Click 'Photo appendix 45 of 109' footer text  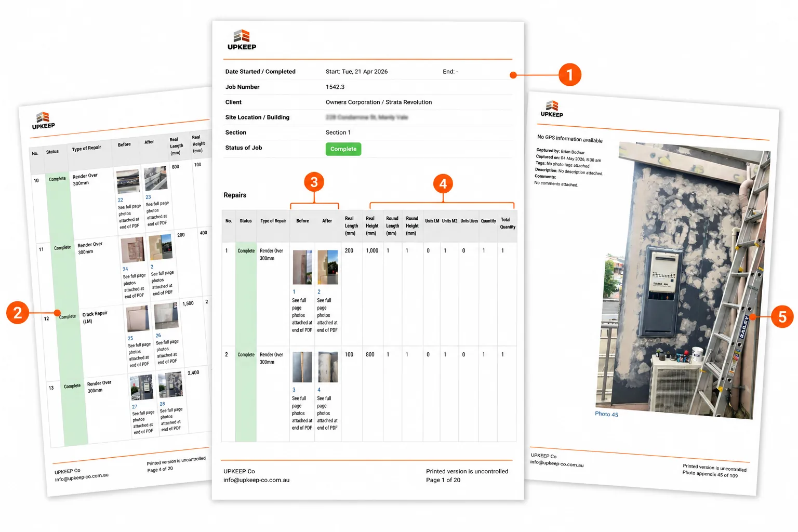(x=710, y=474)
